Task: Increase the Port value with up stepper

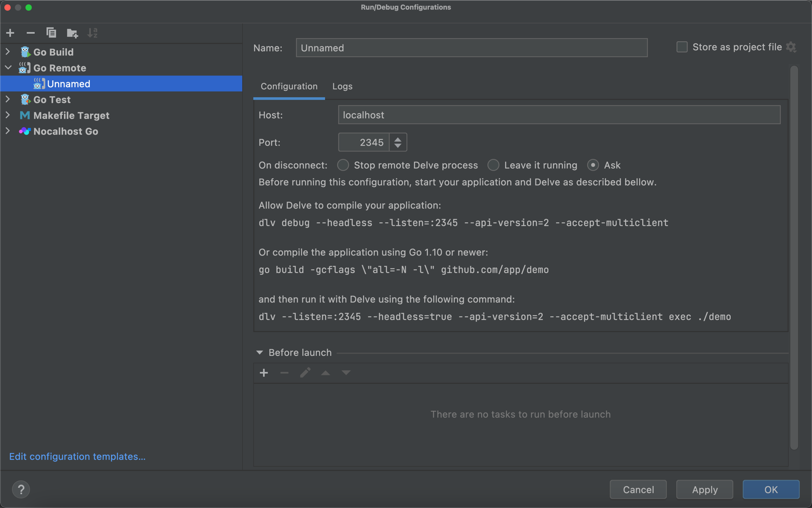Action: tap(398, 139)
